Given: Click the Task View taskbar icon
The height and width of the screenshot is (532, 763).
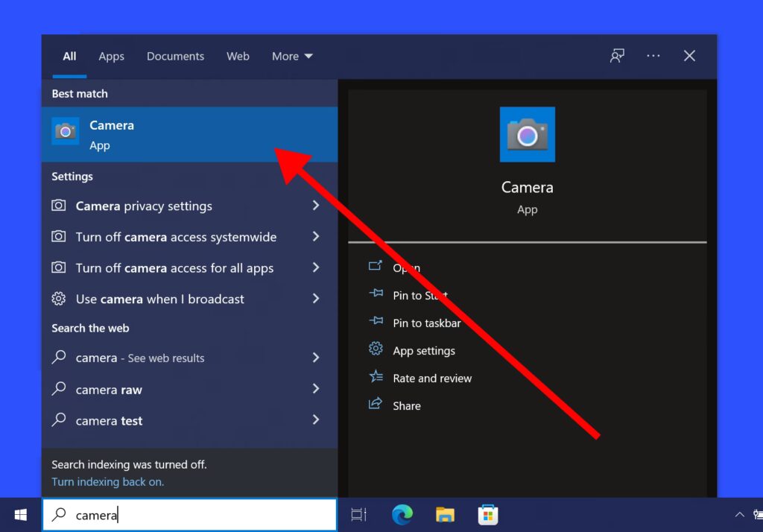Looking at the screenshot, I should click(x=359, y=515).
